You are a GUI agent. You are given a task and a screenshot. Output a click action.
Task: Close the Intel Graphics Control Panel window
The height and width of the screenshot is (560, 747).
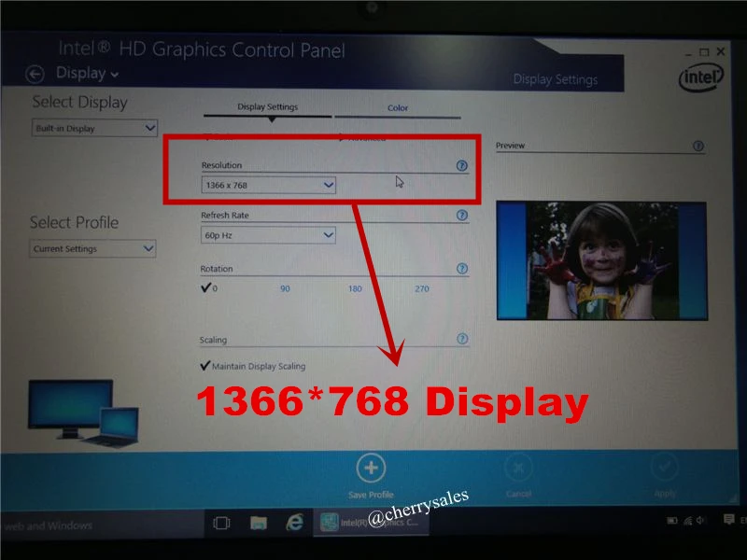[721, 51]
